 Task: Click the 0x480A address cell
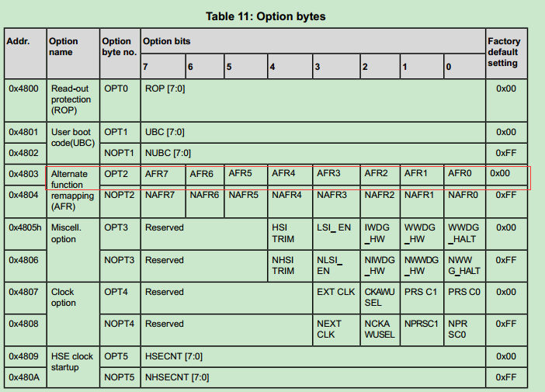[x=23, y=377]
